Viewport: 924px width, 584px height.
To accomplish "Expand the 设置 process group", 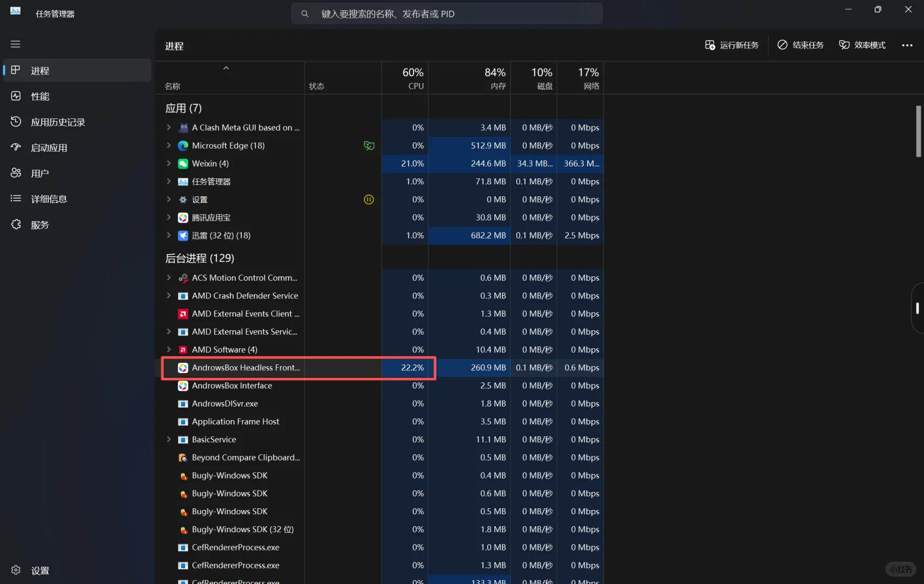I will (169, 200).
